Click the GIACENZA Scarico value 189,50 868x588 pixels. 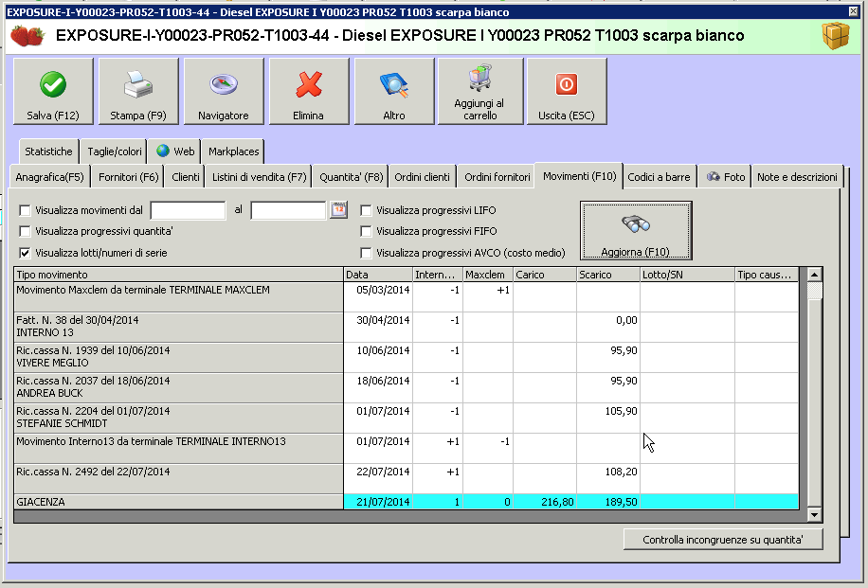(608, 502)
